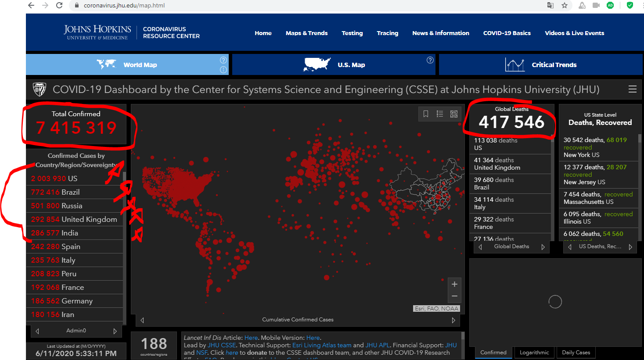Show the map legend list

coord(440,114)
